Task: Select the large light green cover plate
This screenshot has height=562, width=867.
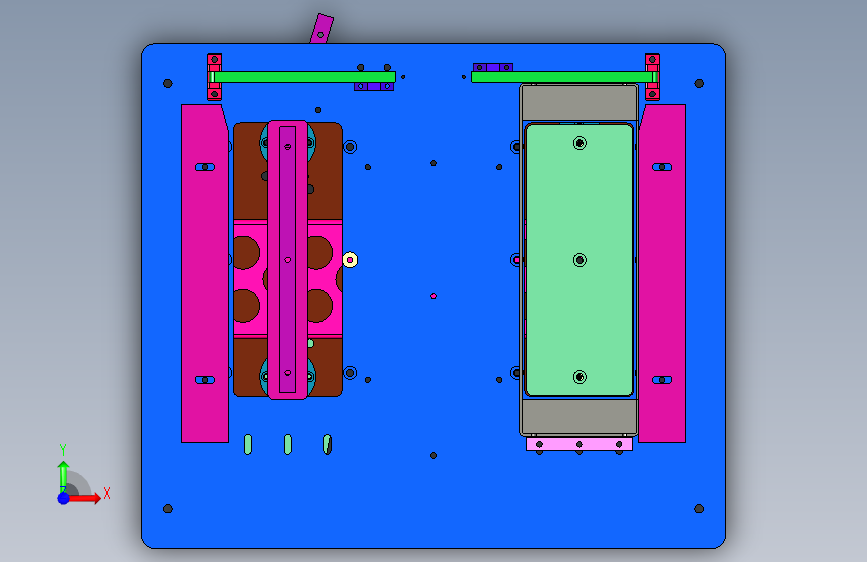Action: pyautogui.click(x=579, y=260)
